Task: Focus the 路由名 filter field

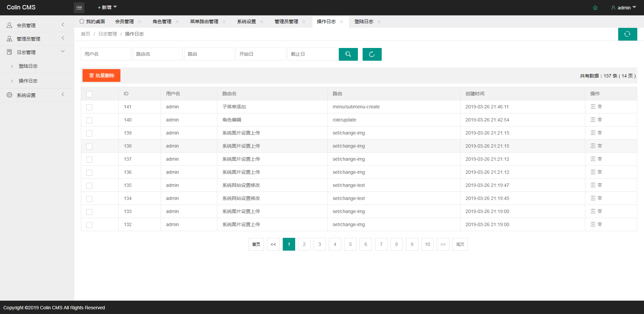Action: coord(158,54)
